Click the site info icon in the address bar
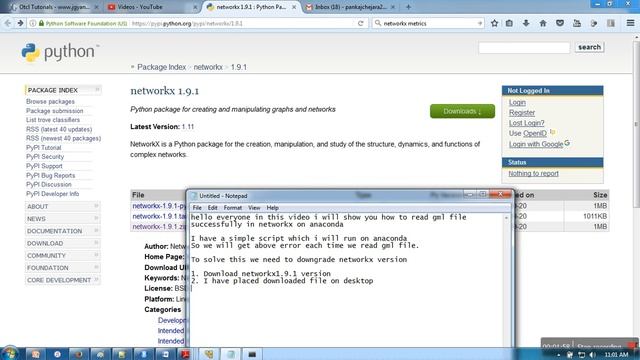This screenshot has width=640, height=360. [33, 23]
